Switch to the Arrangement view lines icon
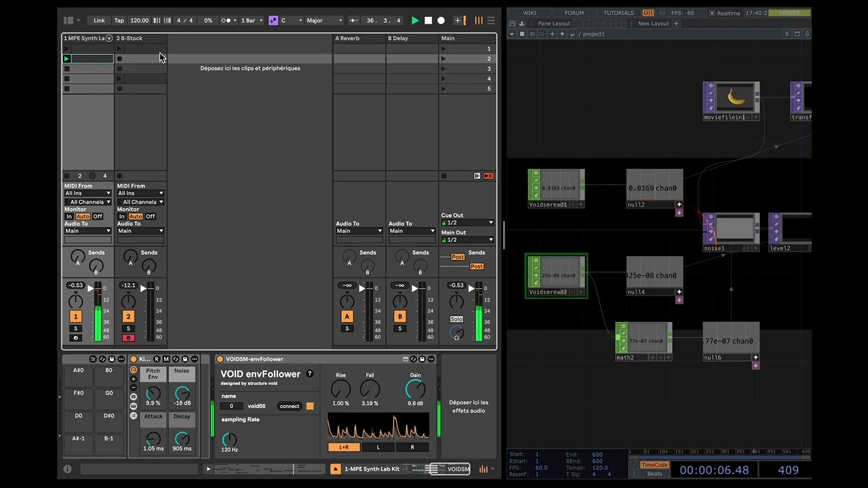 tap(490, 20)
